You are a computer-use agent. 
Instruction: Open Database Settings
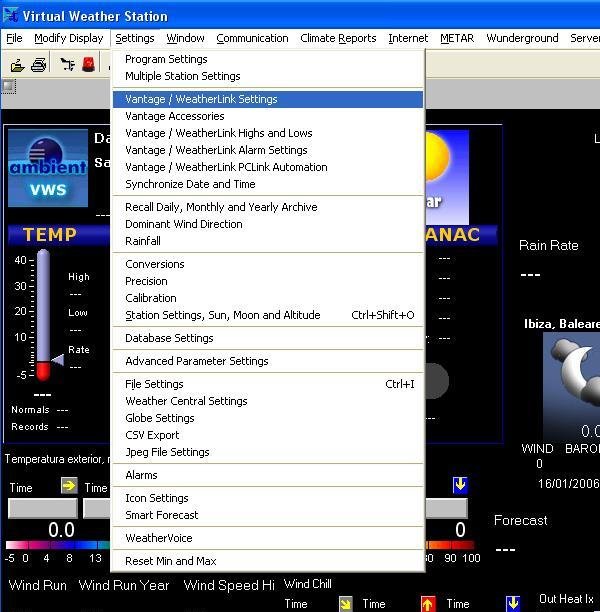(x=268, y=338)
